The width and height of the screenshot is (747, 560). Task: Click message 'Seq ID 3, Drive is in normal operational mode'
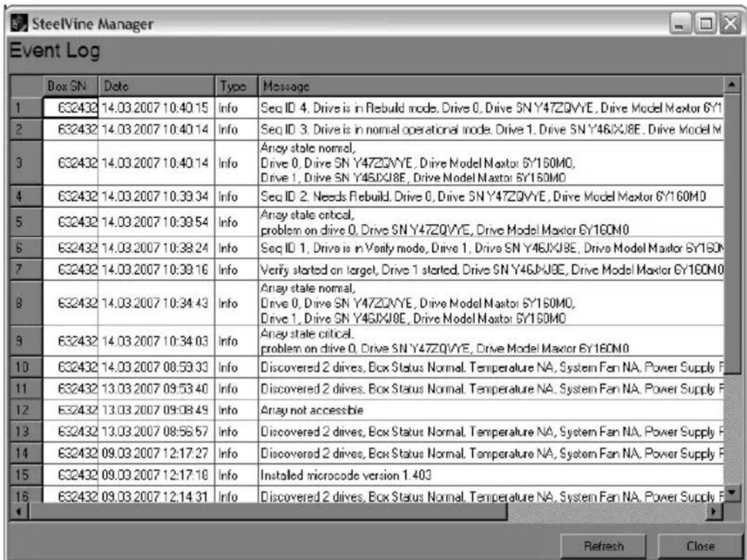pos(491,130)
